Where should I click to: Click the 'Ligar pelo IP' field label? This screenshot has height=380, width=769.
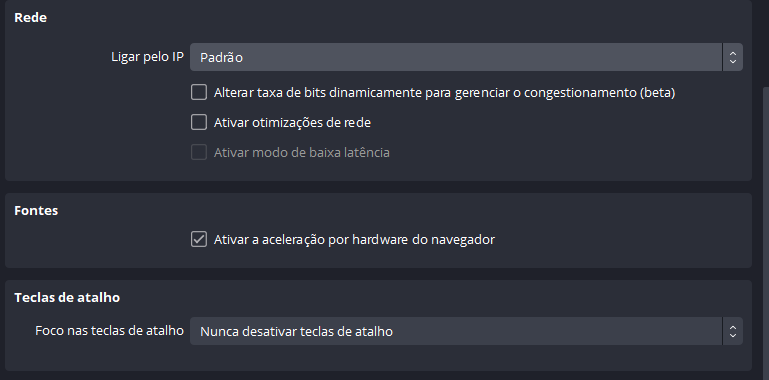(148, 57)
